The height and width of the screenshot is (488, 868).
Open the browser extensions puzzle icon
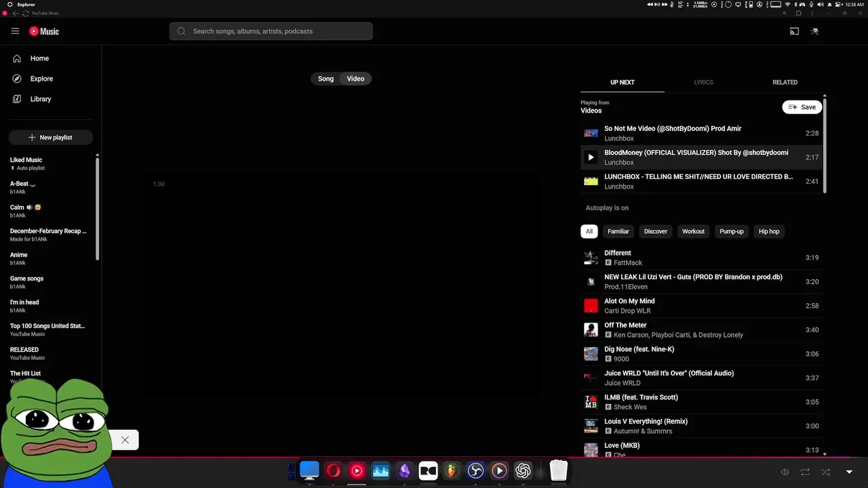click(x=798, y=14)
